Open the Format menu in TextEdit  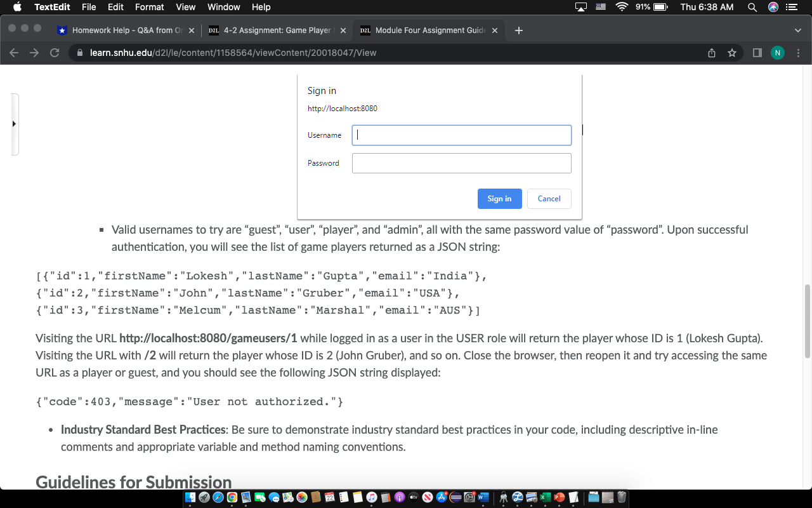tap(149, 7)
